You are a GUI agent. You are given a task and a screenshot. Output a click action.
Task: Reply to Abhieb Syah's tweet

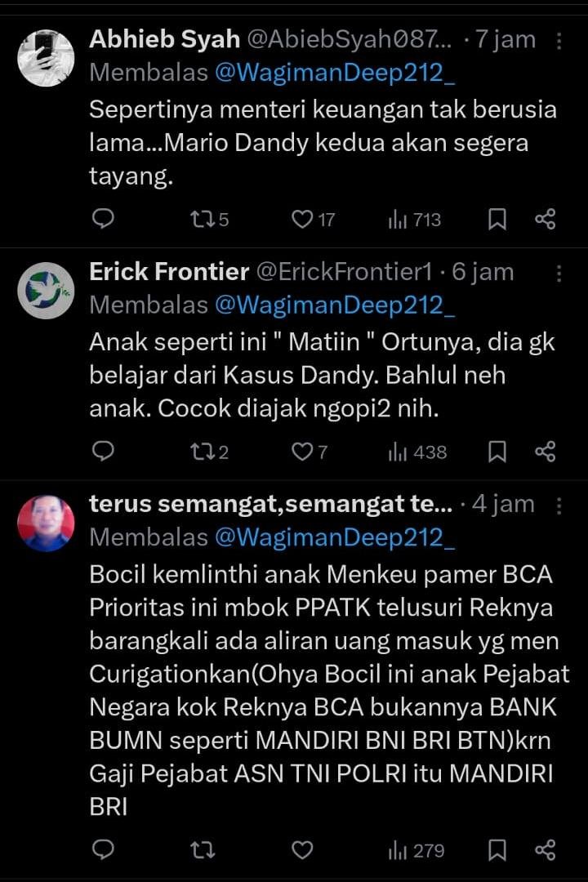(x=103, y=219)
